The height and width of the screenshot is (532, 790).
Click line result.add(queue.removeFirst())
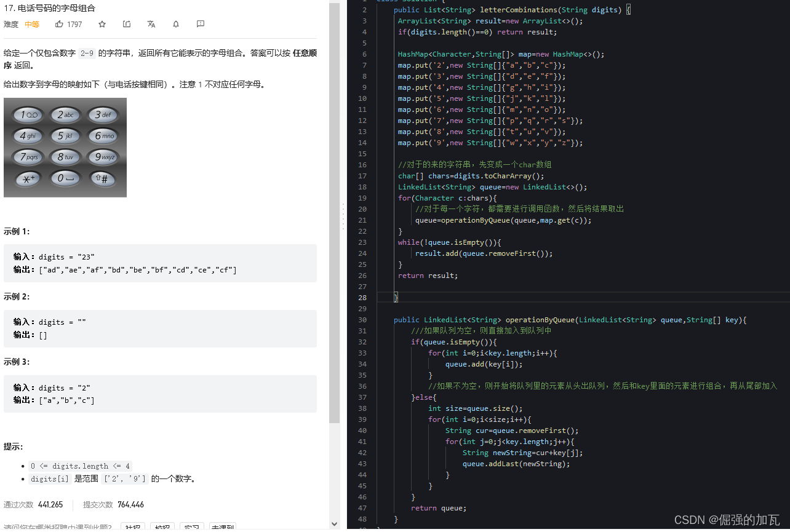[484, 253]
